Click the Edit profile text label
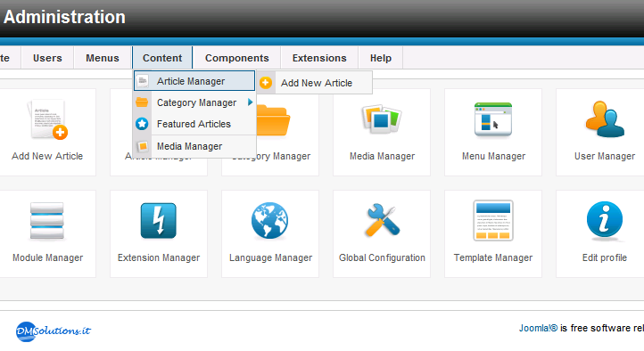Image resolution: width=644 pixels, height=351 pixels. tap(605, 257)
